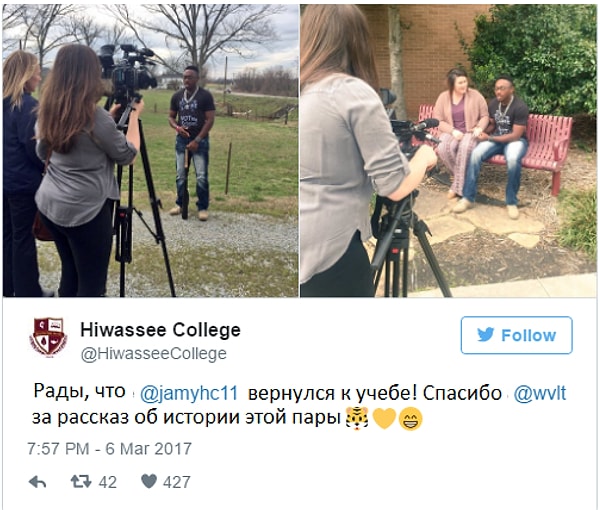Open the tweet timestamp 7:57 PM link
The width and height of the screenshot is (600, 510).
(58, 449)
